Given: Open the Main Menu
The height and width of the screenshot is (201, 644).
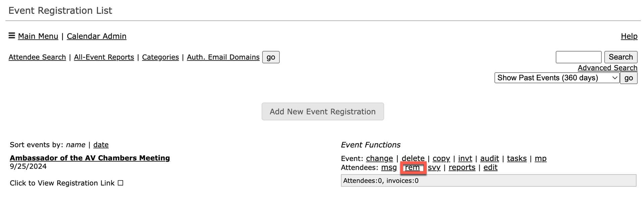Looking at the screenshot, I should (x=38, y=36).
